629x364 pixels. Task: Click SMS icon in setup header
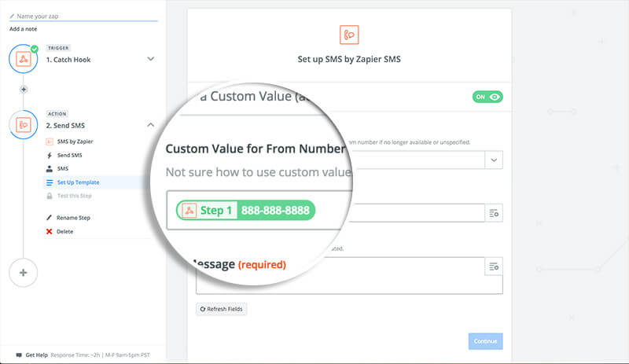(349, 35)
